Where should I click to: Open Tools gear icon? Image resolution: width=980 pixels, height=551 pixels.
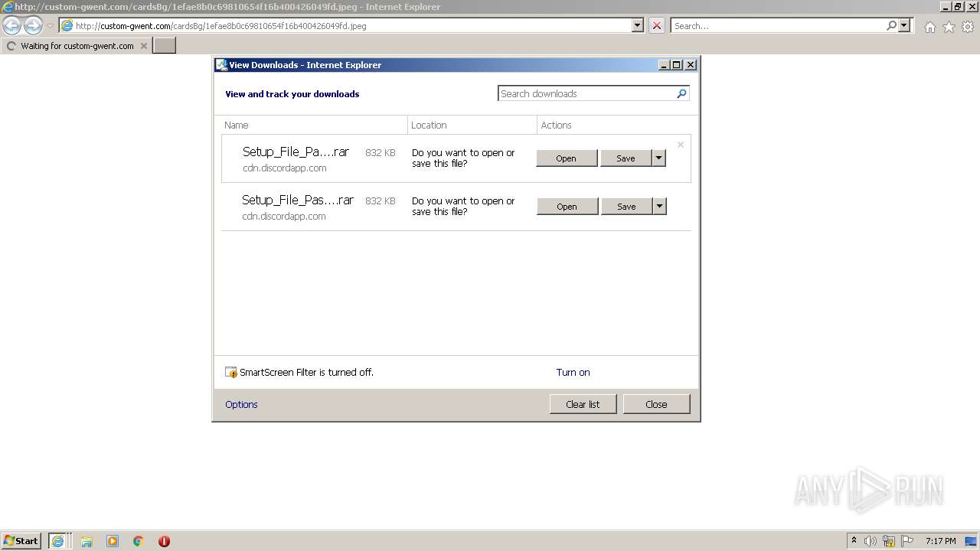tap(968, 27)
